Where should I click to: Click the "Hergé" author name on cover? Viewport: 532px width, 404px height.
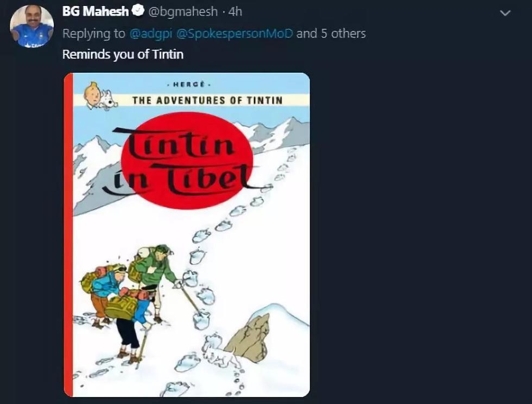pyautogui.click(x=187, y=85)
